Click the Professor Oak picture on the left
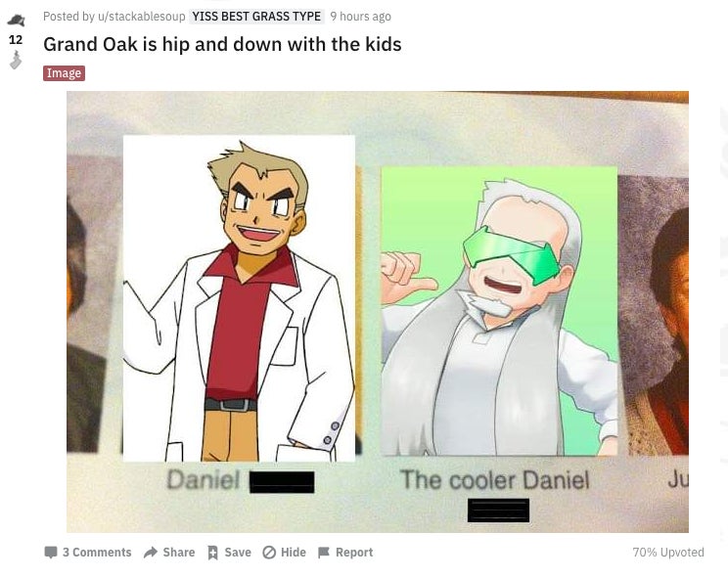This screenshot has height=578, width=728. point(239,298)
